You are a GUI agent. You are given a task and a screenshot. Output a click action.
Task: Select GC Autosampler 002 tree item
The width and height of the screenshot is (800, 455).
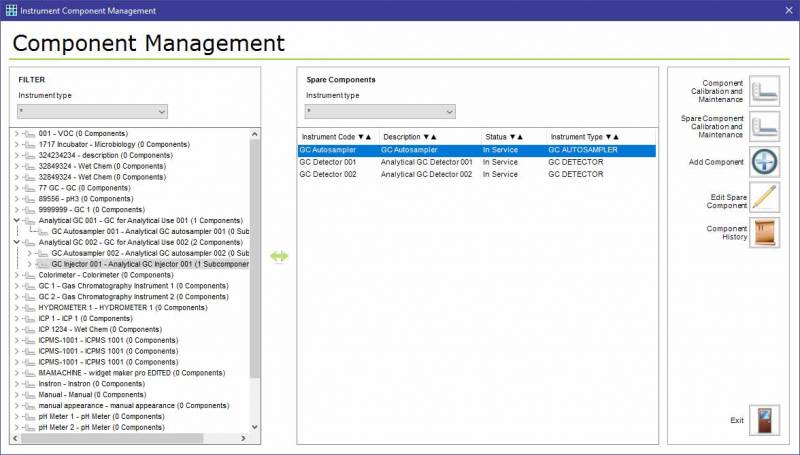(x=150, y=253)
